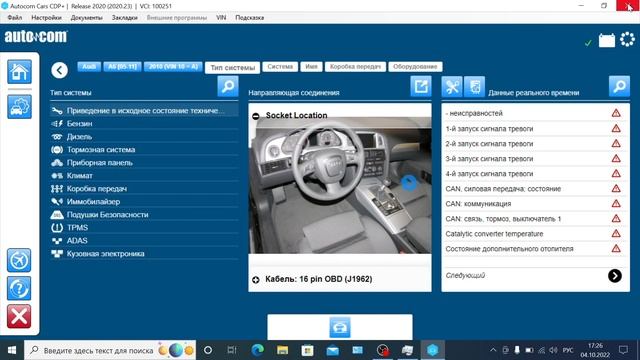Open the VIN menu
The image size is (640, 360).
pos(221,18)
